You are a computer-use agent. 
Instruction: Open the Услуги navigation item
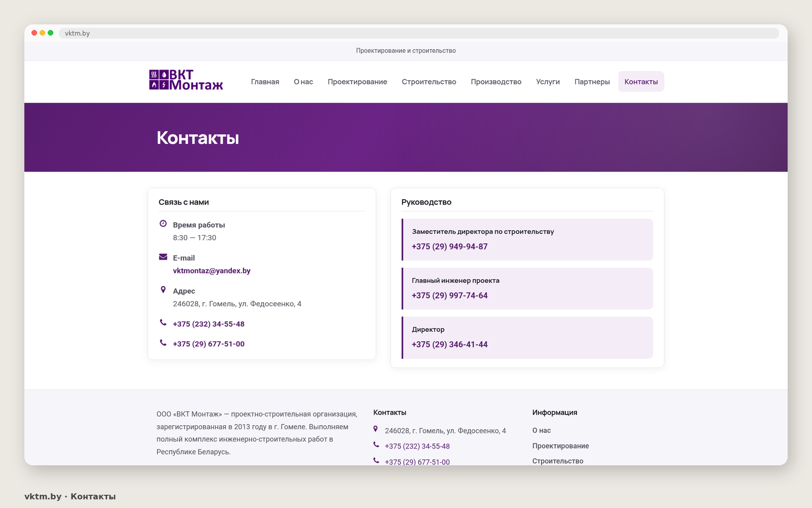(x=548, y=82)
